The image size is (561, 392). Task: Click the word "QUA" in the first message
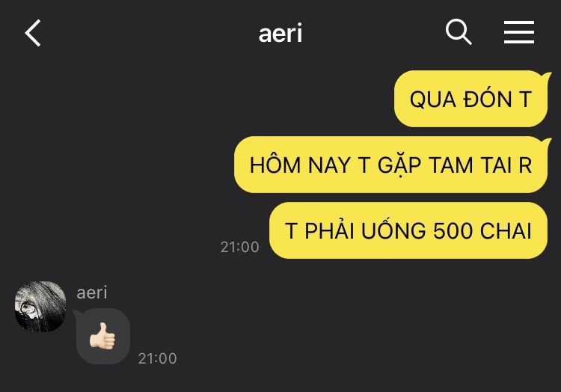pos(433,99)
